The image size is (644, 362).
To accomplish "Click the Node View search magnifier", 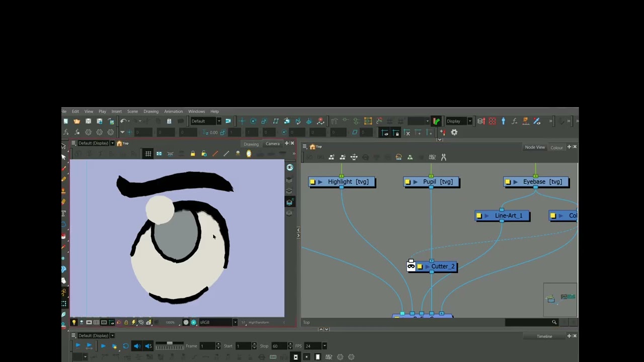I will pos(554,322).
